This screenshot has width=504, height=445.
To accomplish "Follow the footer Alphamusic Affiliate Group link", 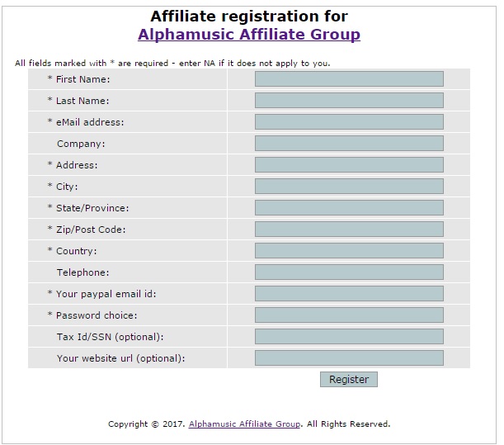I will [x=245, y=424].
